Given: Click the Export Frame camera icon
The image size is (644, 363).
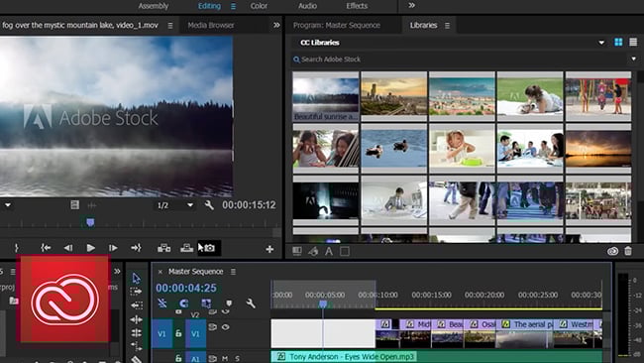Looking at the screenshot, I should click(x=209, y=248).
